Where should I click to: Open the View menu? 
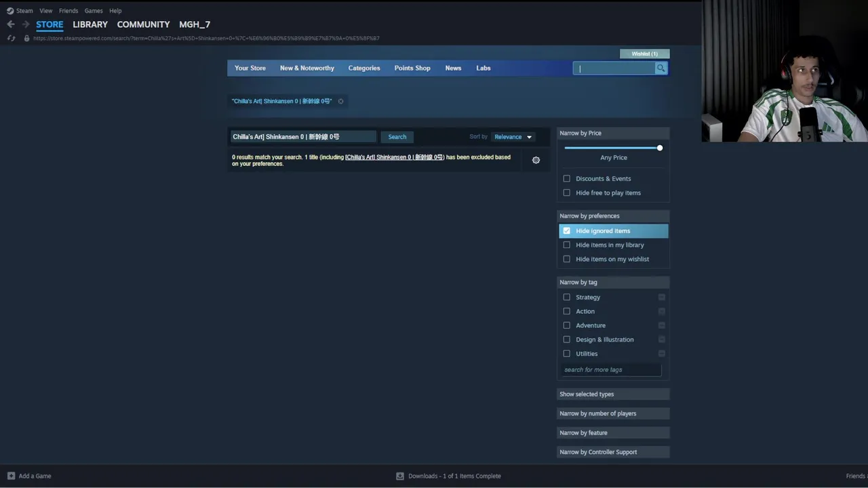tap(45, 11)
